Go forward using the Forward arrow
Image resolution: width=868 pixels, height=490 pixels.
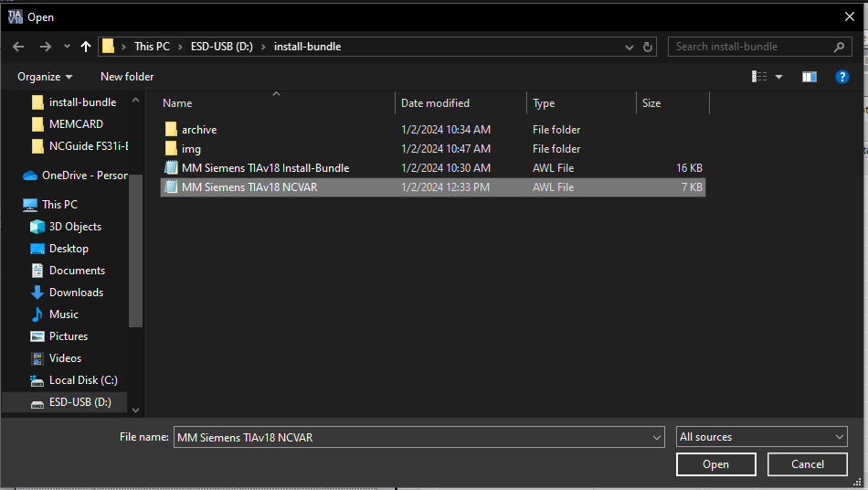coord(46,47)
